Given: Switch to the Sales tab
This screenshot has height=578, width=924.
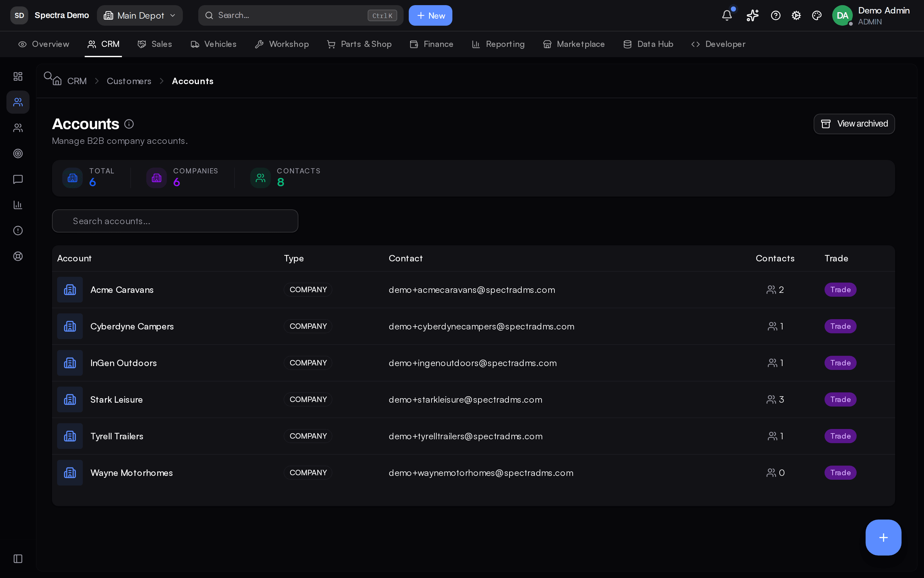Looking at the screenshot, I should click(x=155, y=44).
